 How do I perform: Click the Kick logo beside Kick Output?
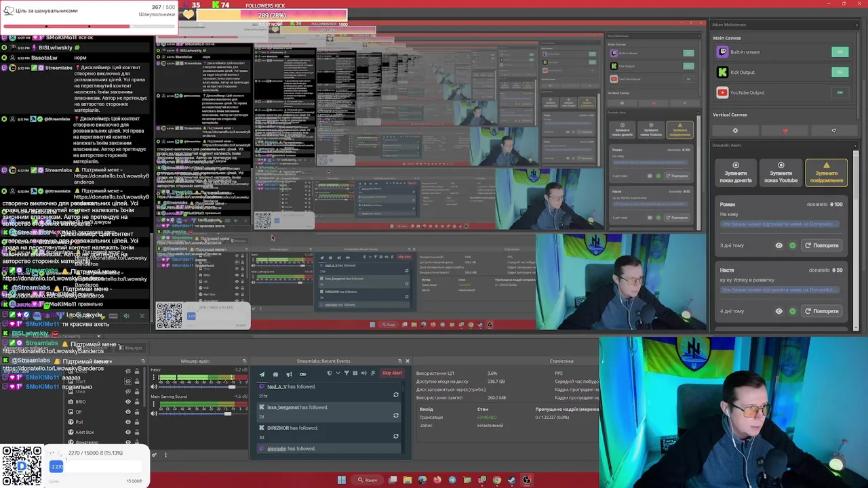[722, 73]
